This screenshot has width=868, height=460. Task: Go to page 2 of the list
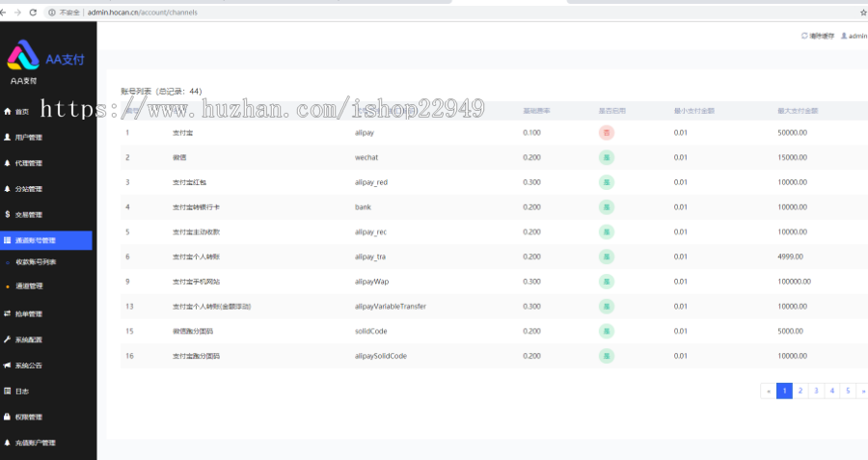[x=800, y=391]
